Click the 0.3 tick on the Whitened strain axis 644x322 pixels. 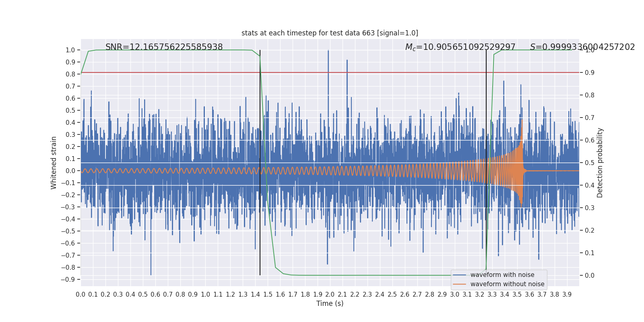pos(70,135)
